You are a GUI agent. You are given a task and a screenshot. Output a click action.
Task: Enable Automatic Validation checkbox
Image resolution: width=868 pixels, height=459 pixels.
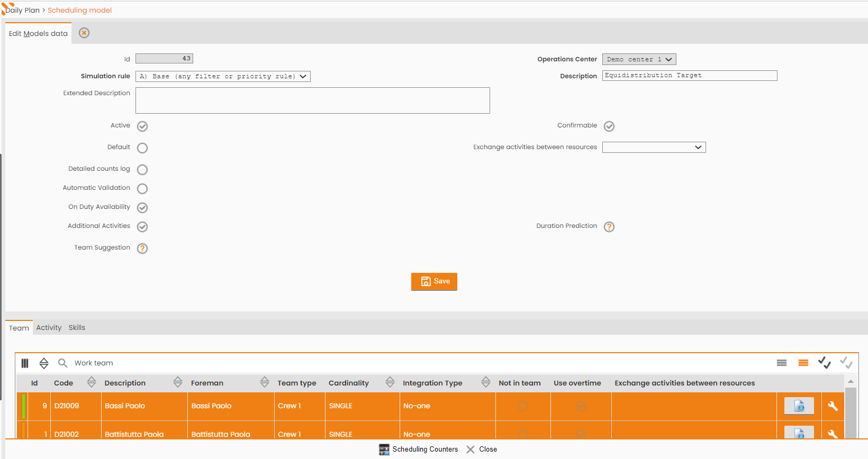pyautogui.click(x=142, y=189)
